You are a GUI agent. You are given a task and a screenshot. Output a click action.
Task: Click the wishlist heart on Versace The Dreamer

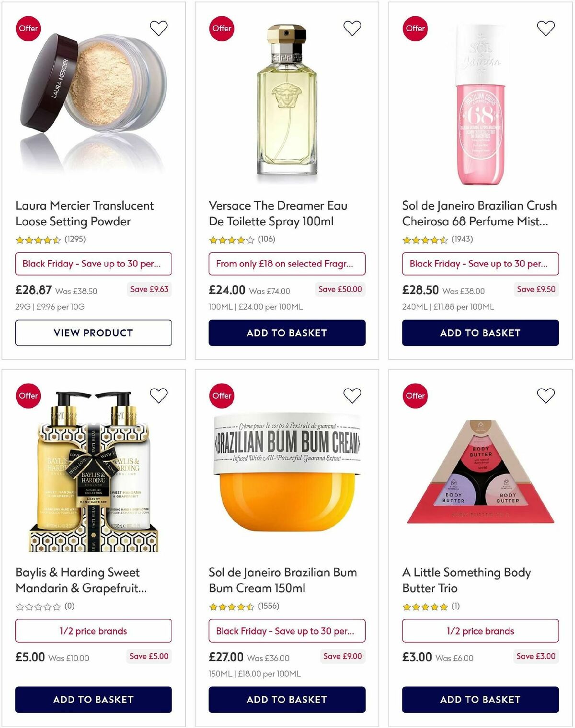(352, 28)
